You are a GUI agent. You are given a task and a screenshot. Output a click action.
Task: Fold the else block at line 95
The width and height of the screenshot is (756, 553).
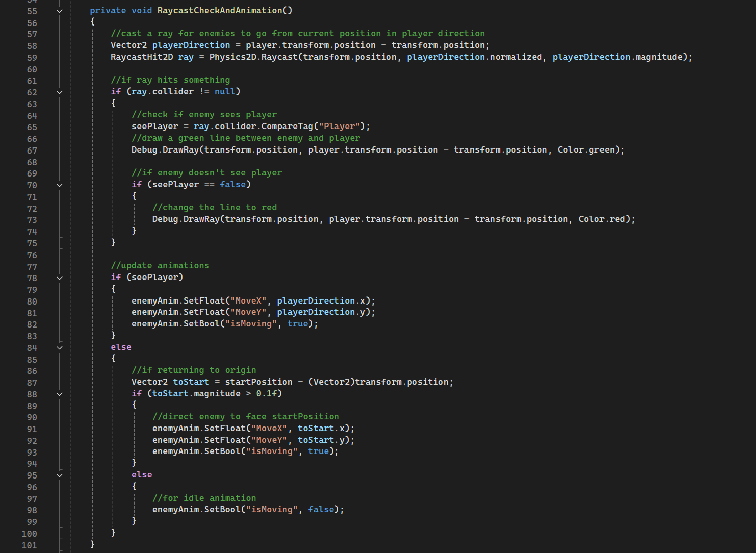(x=60, y=475)
